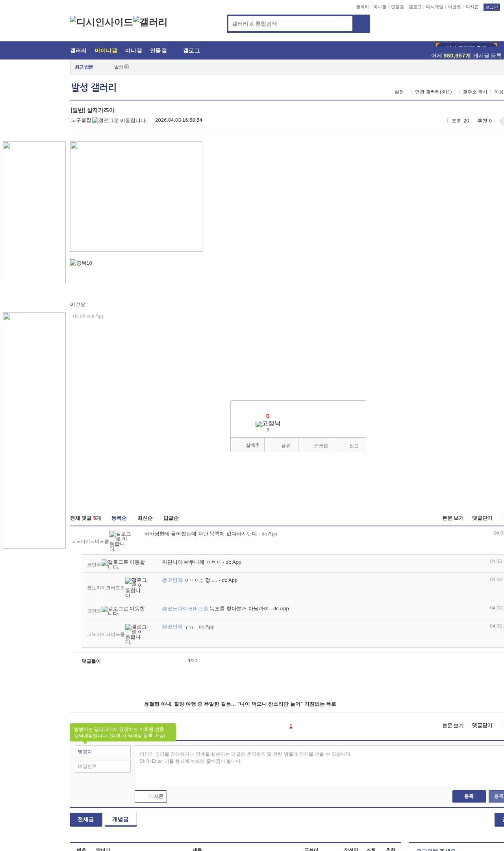
Task: Open the gallery 설정 option
Action: (399, 92)
